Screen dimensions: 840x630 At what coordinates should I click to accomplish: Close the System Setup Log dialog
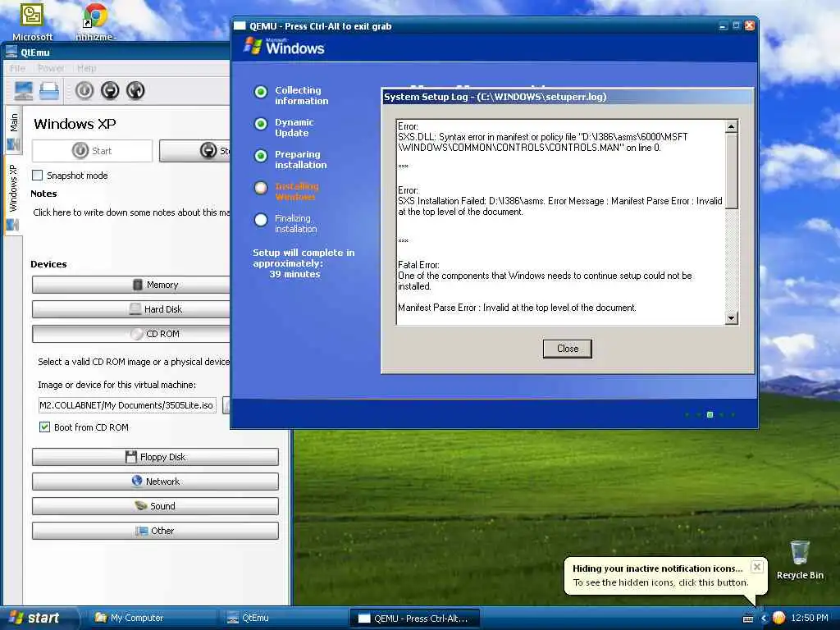568,349
